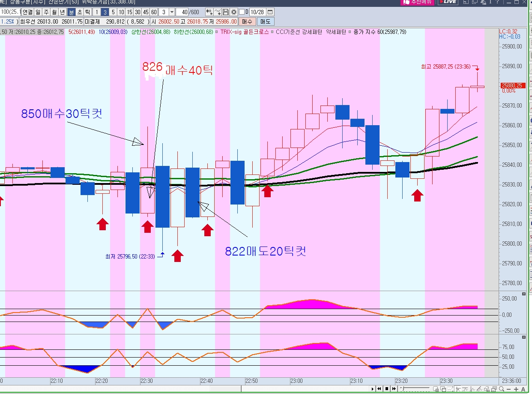Select the 분 (minute) period toggle
The height and width of the screenshot is (394, 532).
coord(71,12)
